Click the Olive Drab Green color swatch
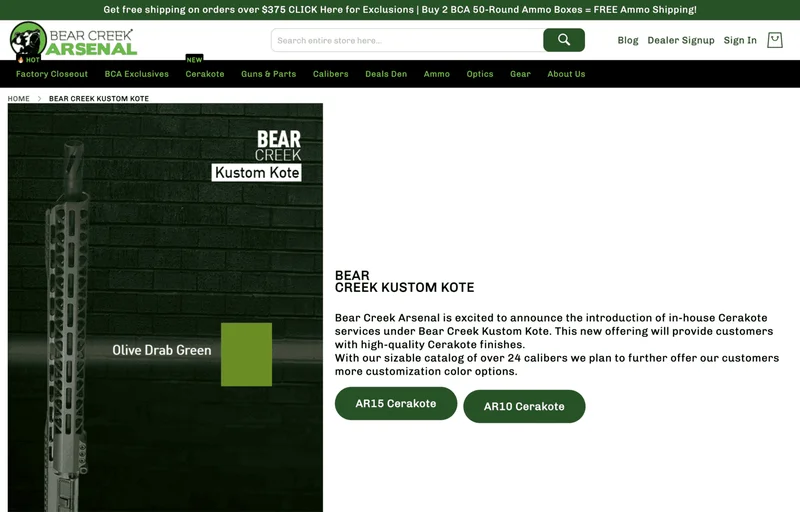The image size is (800, 512). click(246, 354)
